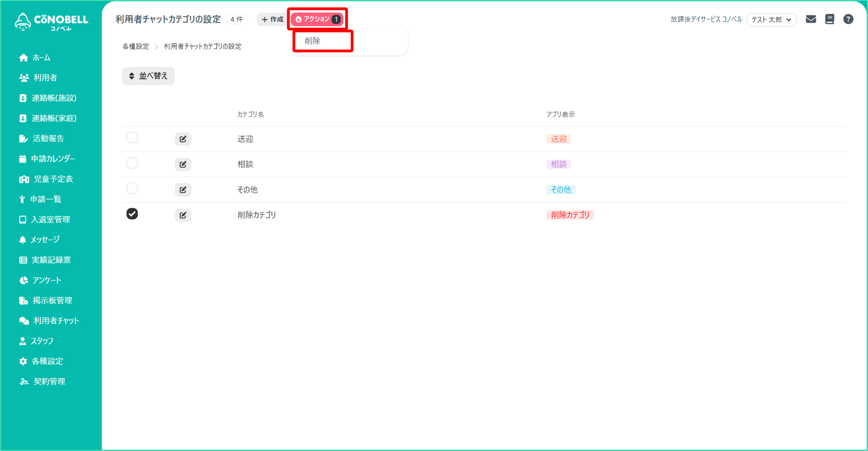Click the purple 相談 app display tag
868x451 pixels.
(559, 164)
